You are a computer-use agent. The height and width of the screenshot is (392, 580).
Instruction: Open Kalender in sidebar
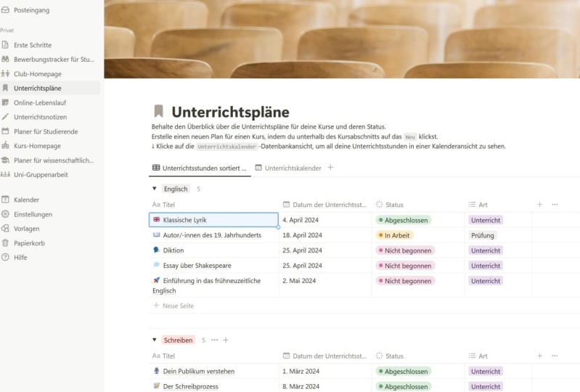point(26,200)
